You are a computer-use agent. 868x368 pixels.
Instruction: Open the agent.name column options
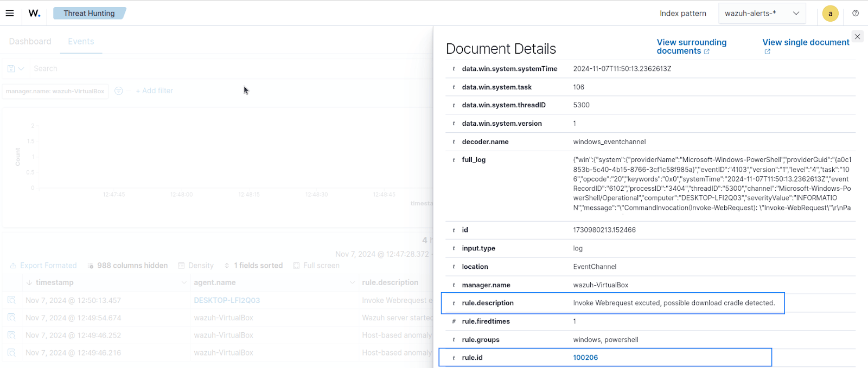click(x=353, y=282)
